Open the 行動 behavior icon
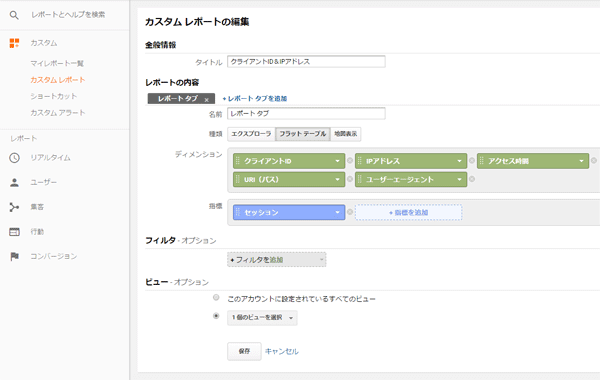600x380 pixels. point(14,232)
